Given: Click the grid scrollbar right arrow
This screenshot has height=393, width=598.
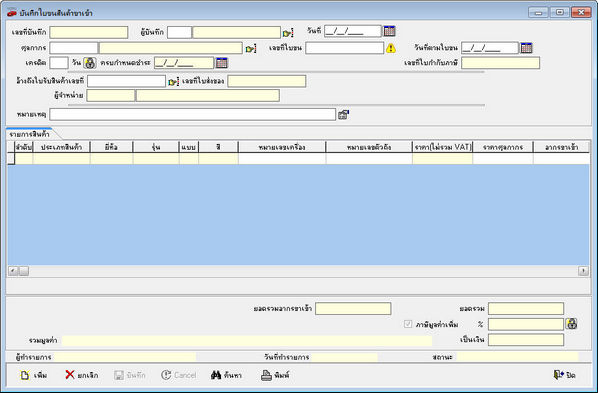Looking at the screenshot, I should click(583, 271).
